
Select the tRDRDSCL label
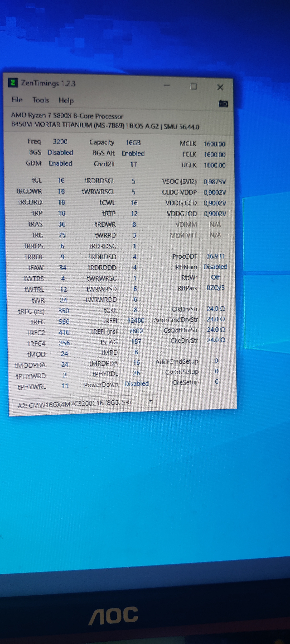pyautogui.click(x=100, y=181)
